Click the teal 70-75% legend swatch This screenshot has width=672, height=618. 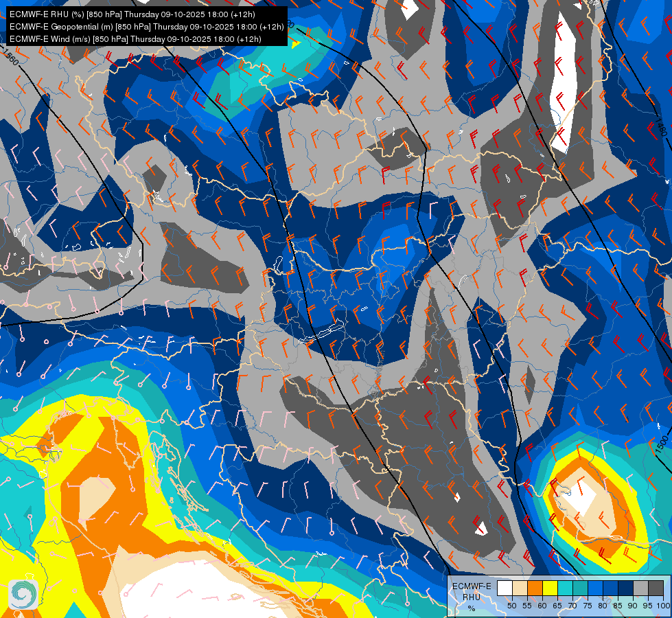coord(580,588)
